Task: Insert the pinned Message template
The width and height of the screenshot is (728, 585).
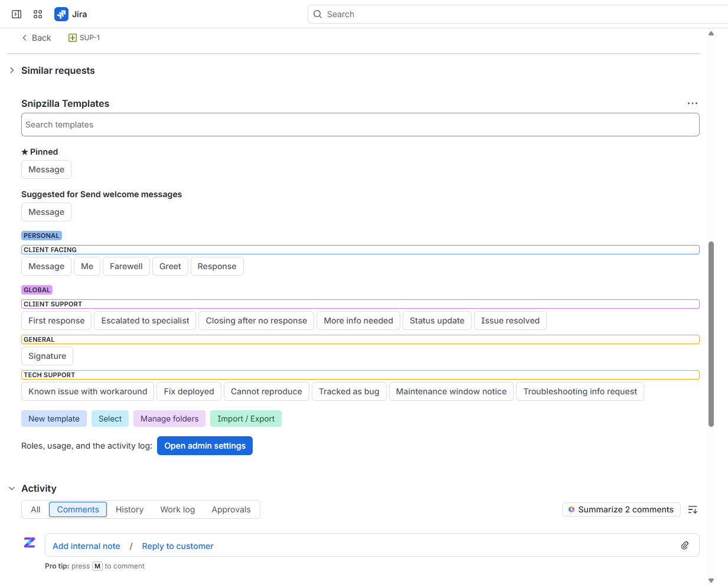Action: click(x=46, y=169)
